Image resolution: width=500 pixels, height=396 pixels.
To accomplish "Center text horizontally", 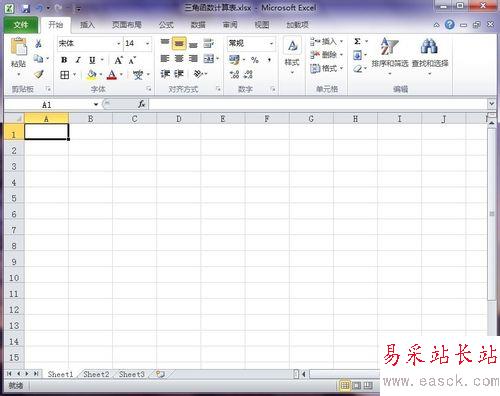I will pyautogui.click(x=179, y=59).
